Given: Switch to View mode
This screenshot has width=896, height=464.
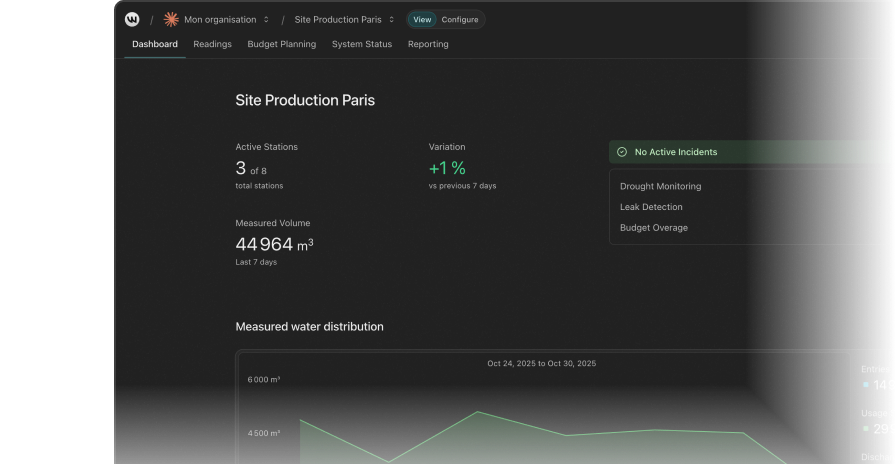Looking at the screenshot, I should pos(422,19).
